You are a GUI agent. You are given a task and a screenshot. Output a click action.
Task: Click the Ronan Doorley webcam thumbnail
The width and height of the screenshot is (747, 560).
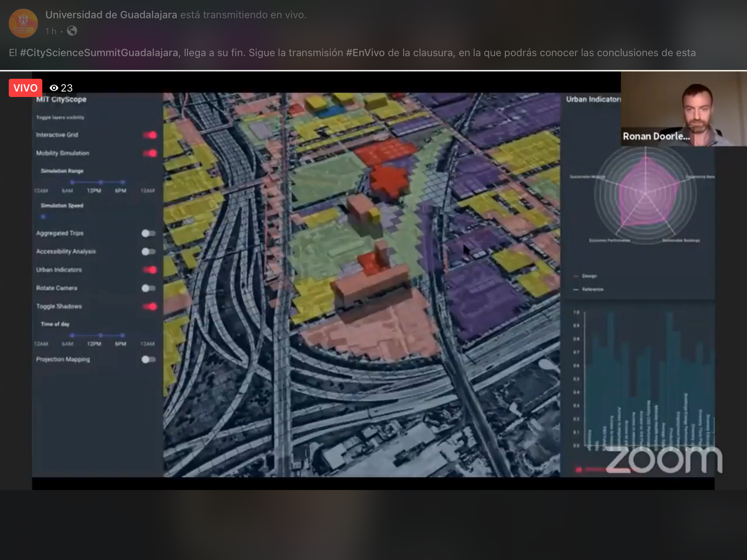(x=684, y=109)
